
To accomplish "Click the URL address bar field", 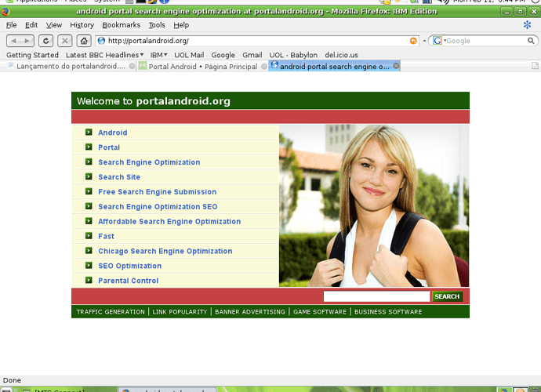I will pyautogui.click(x=257, y=41).
